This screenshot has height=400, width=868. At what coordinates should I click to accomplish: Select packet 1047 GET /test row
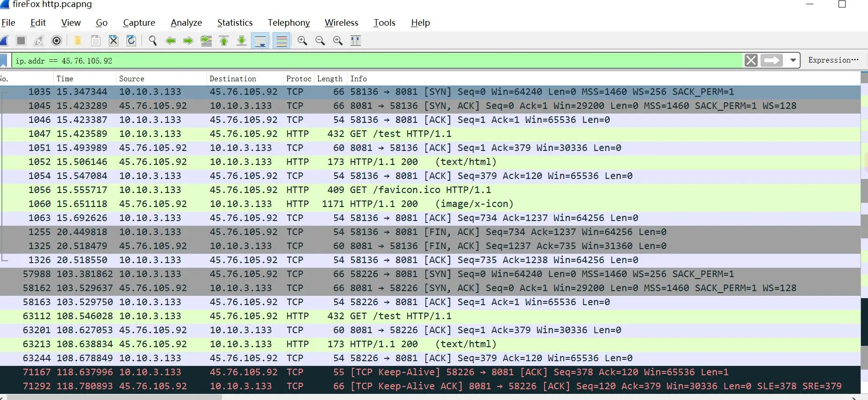pos(430,134)
